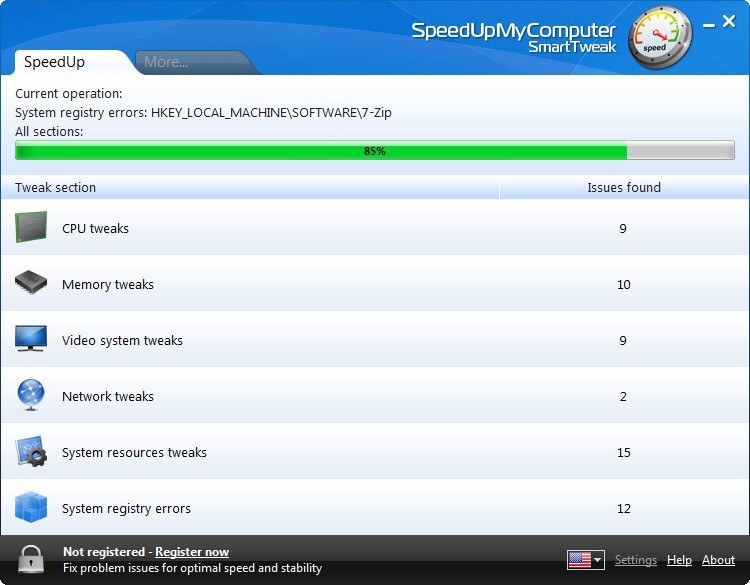Click the Issues found column header

point(624,187)
